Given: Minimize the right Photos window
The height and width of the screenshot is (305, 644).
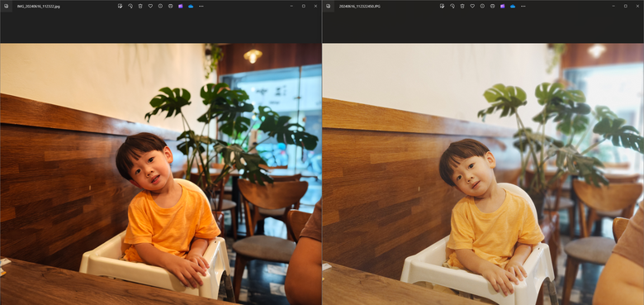Looking at the screenshot, I should [613, 6].
